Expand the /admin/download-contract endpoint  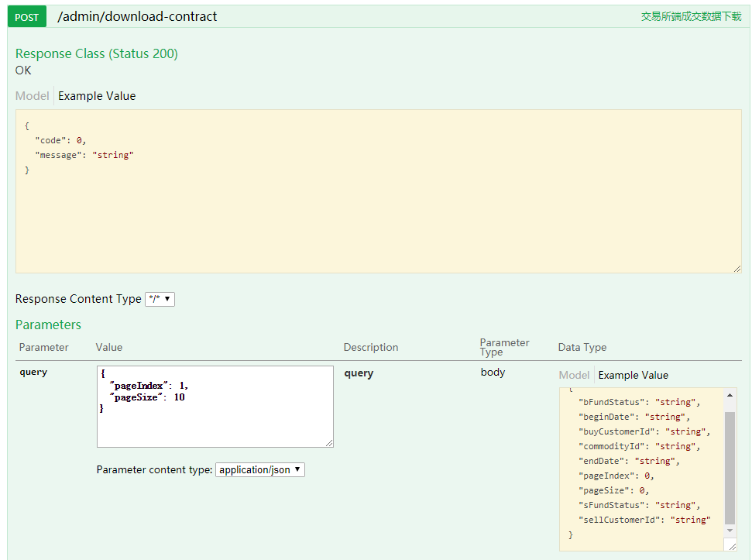point(138,15)
